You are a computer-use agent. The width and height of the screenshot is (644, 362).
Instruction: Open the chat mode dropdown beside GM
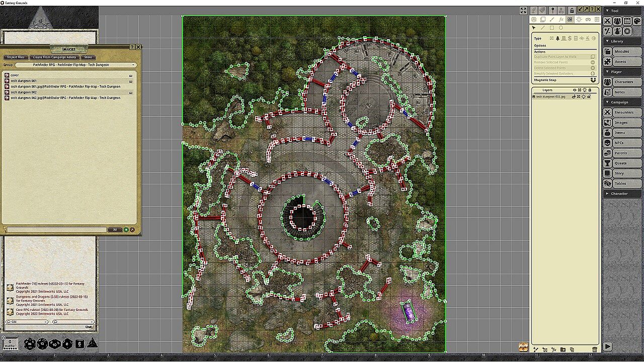click(x=73, y=322)
